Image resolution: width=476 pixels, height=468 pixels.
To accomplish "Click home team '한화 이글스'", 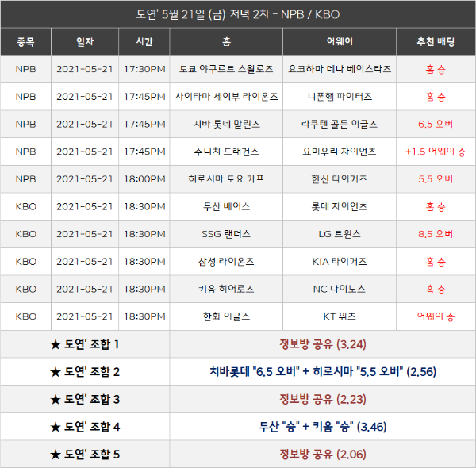I will (226, 316).
